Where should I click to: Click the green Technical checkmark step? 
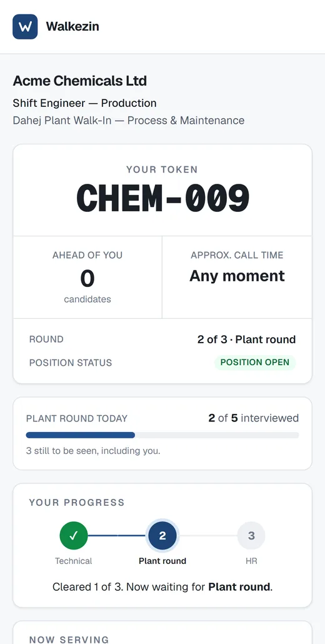[74, 536]
